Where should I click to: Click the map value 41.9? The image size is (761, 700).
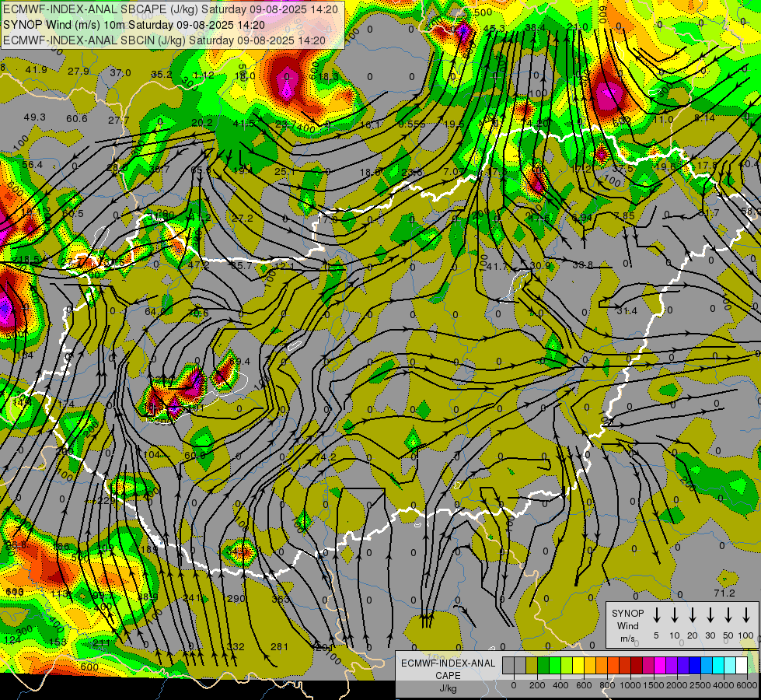point(37,69)
